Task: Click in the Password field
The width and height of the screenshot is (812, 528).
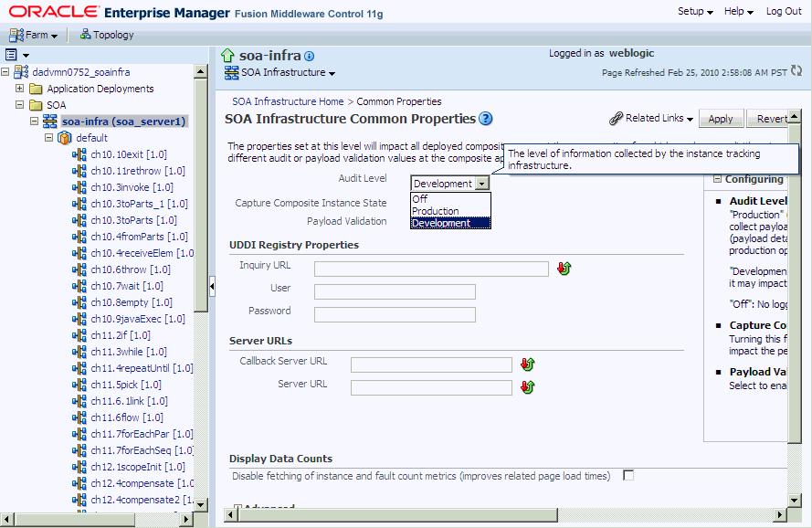Action: pyautogui.click(x=395, y=314)
